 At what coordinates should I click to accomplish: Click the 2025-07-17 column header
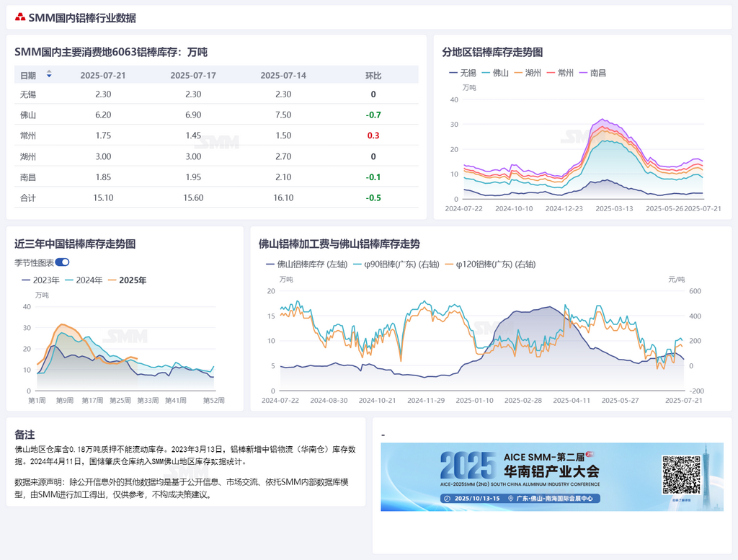[193, 75]
